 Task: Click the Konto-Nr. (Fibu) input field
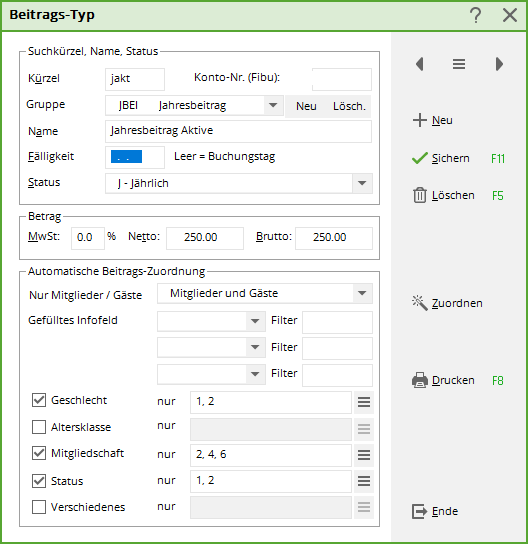(x=342, y=79)
